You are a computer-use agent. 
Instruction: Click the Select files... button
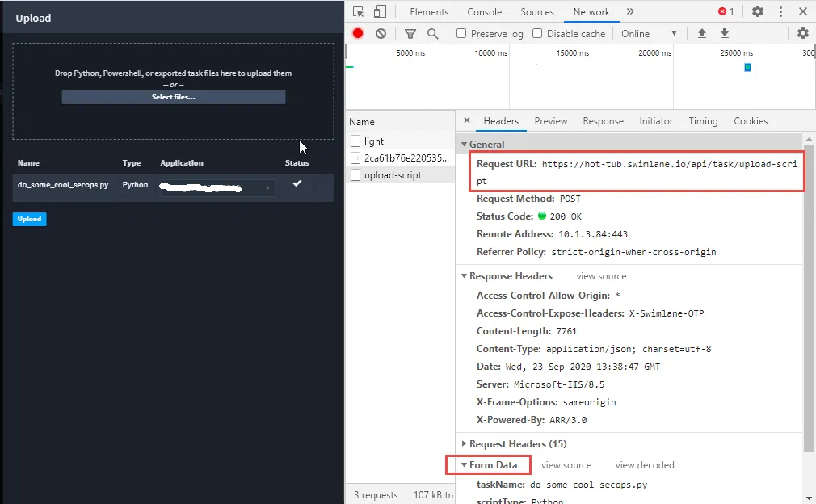[x=173, y=97]
